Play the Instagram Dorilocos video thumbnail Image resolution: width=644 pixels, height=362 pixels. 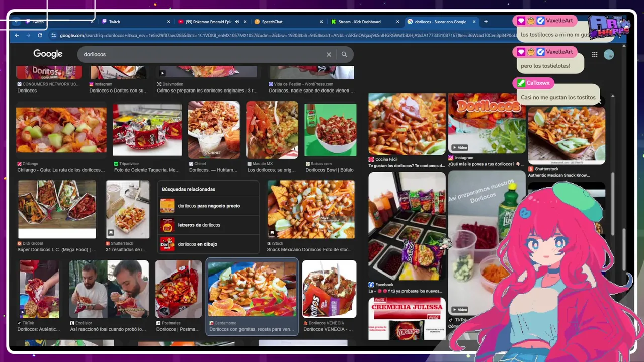pyautogui.click(x=487, y=123)
